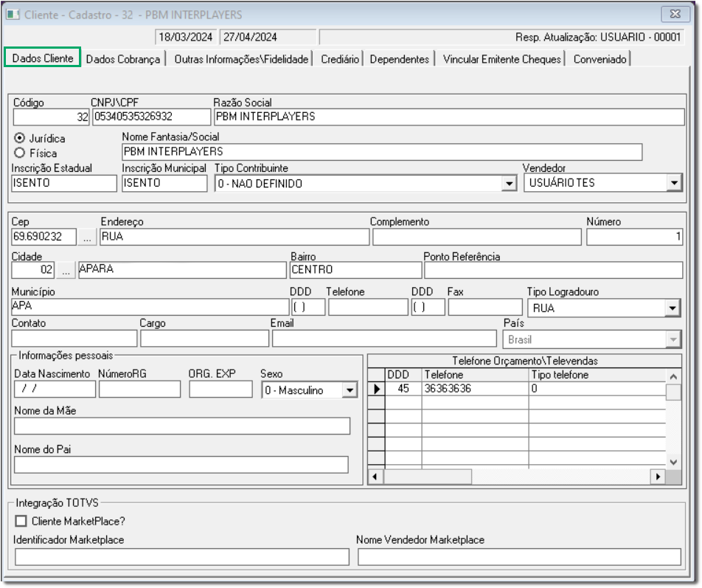Screen dimensions: 702x588
Task: Expand the Tipo Logradouro dropdown
Action: 672,308
